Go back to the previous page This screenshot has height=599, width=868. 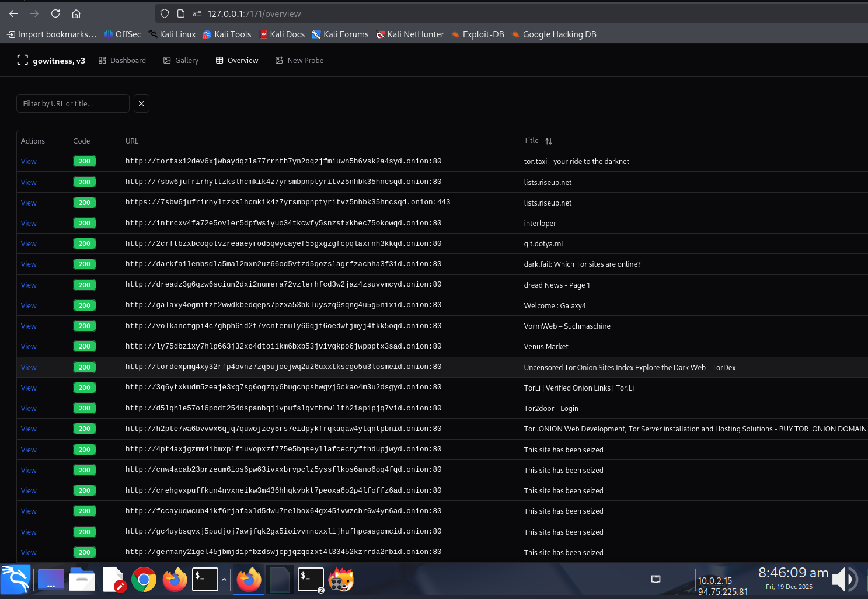[x=13, y=13]
